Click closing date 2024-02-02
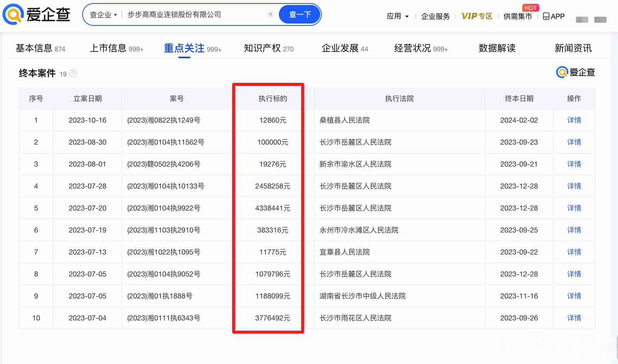 [x=519, y=120]
